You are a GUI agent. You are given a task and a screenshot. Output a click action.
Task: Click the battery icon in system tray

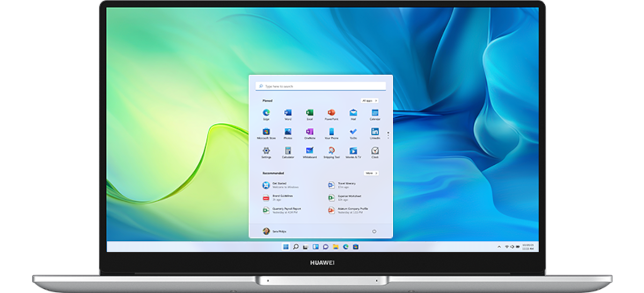[518, 247]
